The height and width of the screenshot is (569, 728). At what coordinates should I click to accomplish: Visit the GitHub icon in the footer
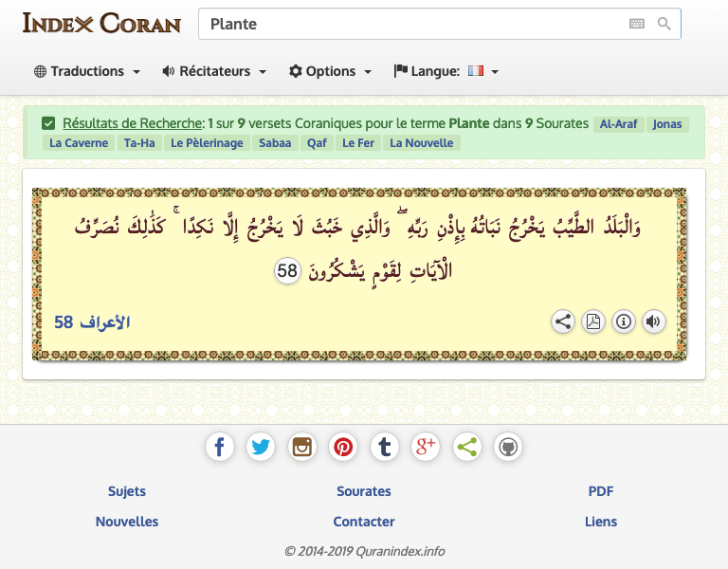tap(508, 447)
